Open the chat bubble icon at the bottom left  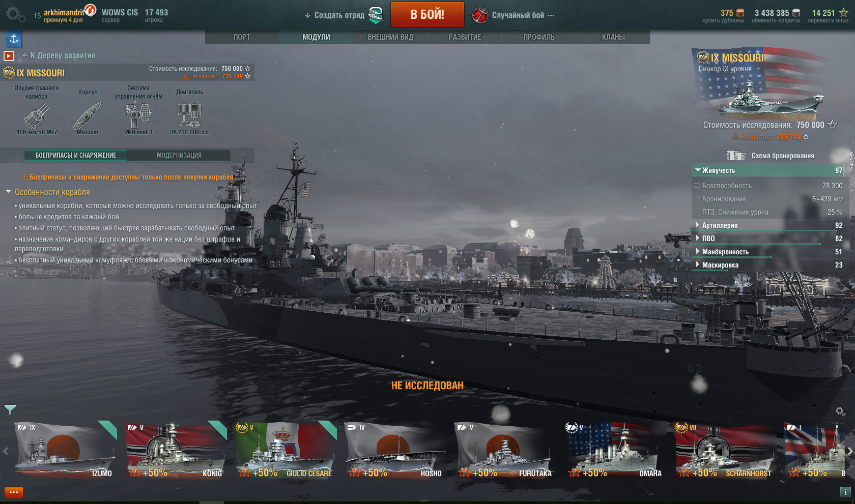coord(14,492)
